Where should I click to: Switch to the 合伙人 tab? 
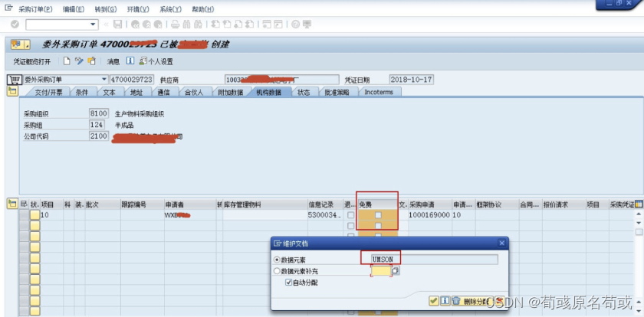tap(194, 93)
